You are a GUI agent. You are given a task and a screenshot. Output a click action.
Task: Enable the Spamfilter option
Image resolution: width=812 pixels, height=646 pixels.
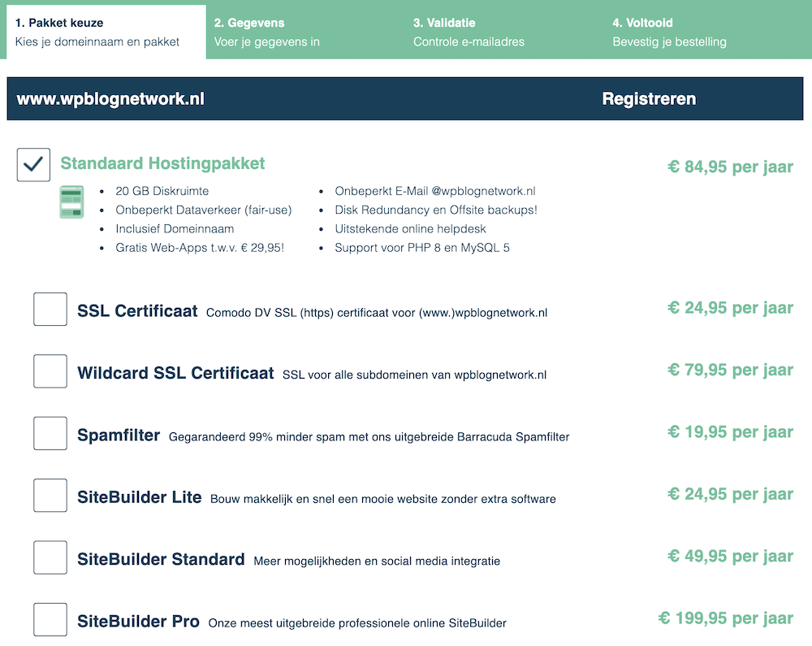pos(50,433)
